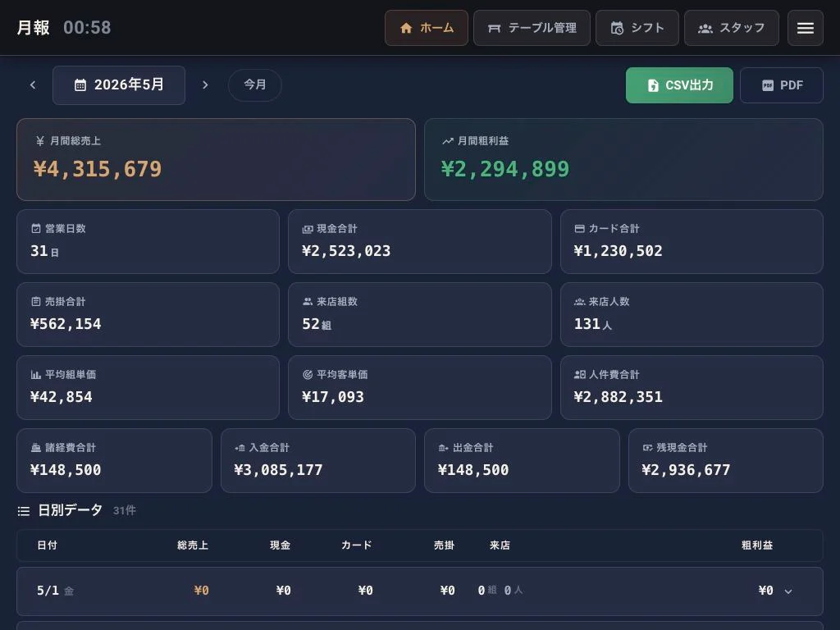Click the register icon beside 諸経費合計
Image resolution: width=840 pixels, height=630 pixels.
(x=36, y=448)
